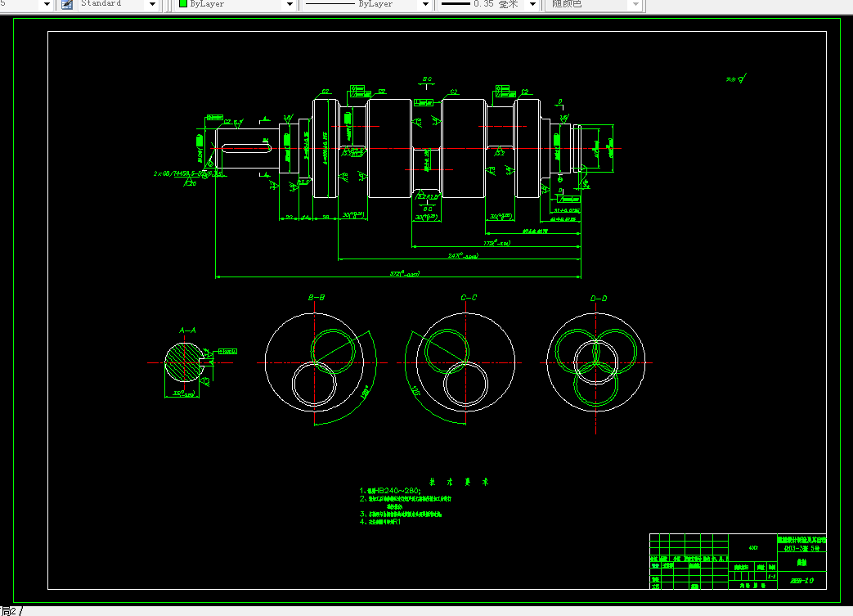The height and width of the screenshot is (616, 853).
Task: Select the 40Cr material cell in title block
Action: click(753, 547)
